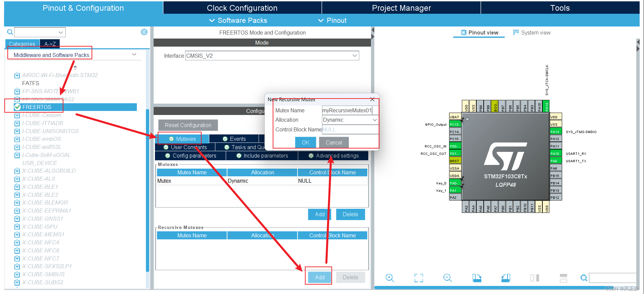Screen dimensions: 644x294
Task: Click the download icon beside X-CUBE-ALGOBUILD
Action: pos(17,171)
